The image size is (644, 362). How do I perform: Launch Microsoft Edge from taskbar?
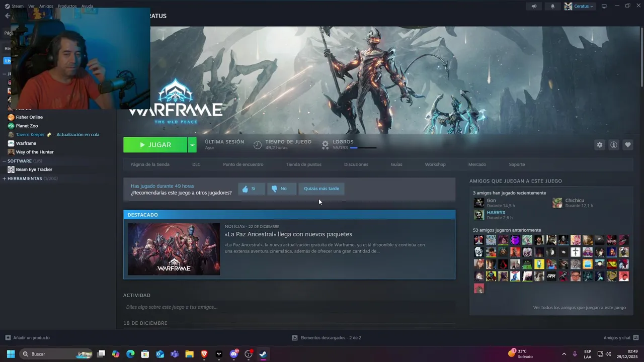[130, 354]
